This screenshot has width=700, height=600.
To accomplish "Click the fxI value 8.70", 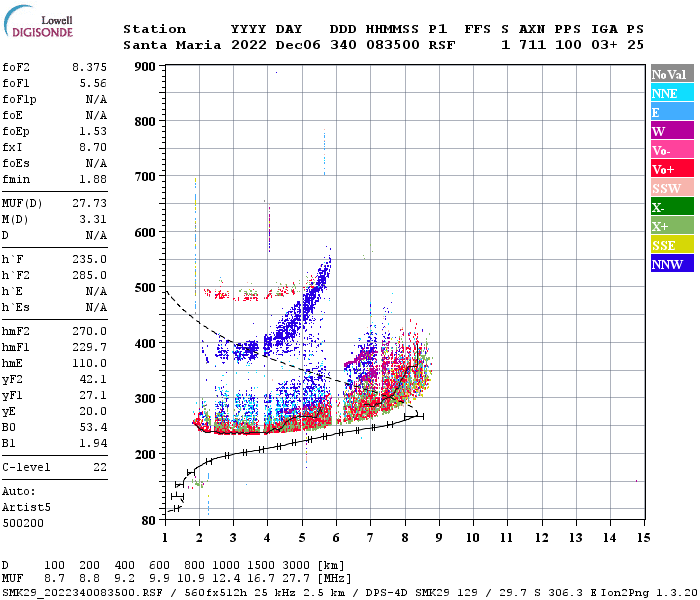I will pos(93,147).
